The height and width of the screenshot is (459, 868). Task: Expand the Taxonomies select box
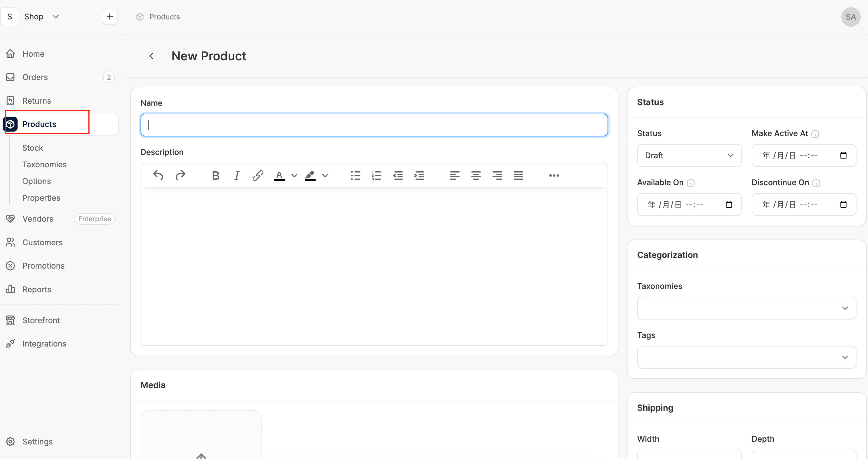pyautogui.click(x=746, y=308)
